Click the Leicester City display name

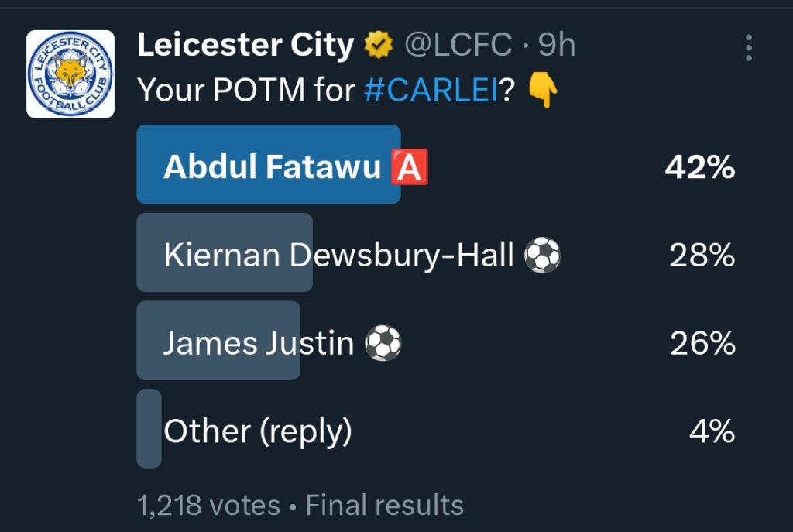[x=245, y=46]
